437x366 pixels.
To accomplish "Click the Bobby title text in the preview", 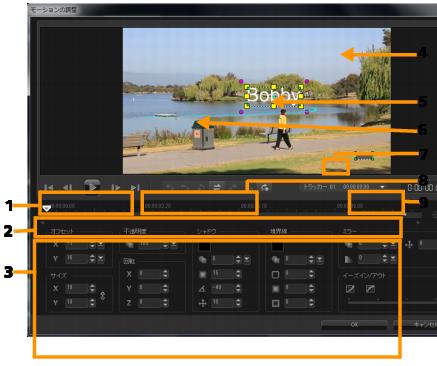I will (274, 95).
